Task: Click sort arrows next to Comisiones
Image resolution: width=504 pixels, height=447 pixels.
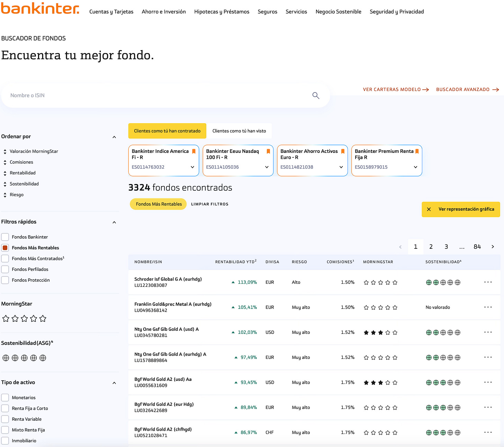Action: pyautogui.click(x=5, y=162)
